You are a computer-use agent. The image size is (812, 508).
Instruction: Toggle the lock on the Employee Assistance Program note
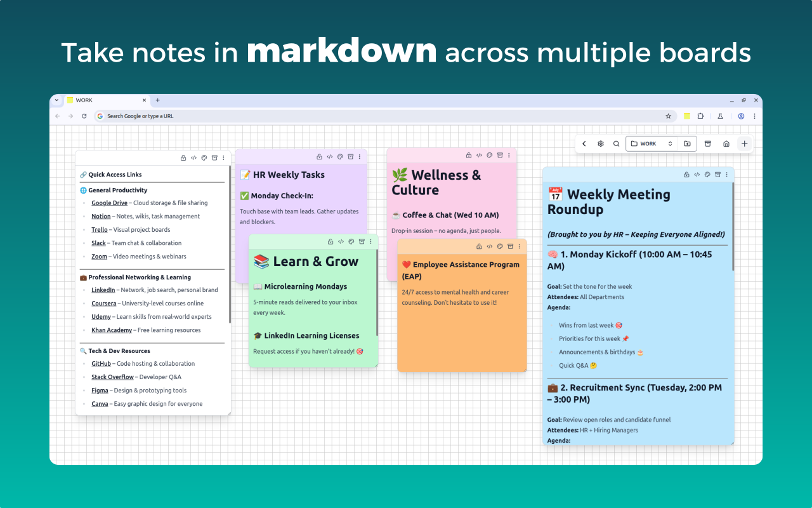pyautogui.click(x=479, y=246)
